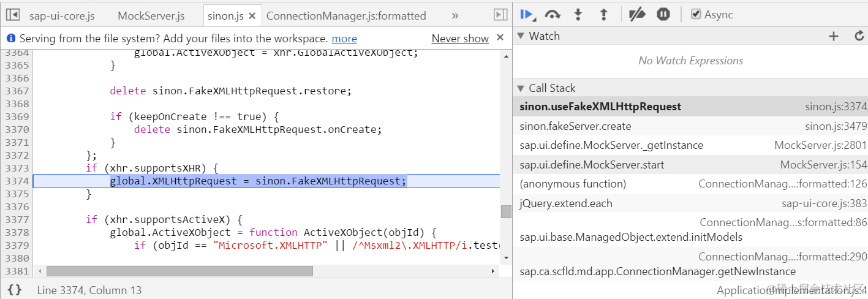Click the sinon.js:3374 location link
Viewport: 868px width, 299px height.
836,107
